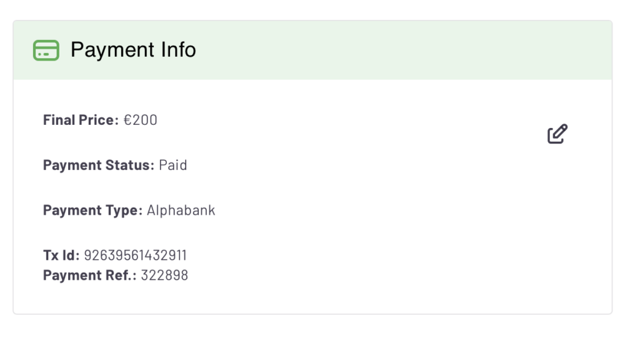Click the €200 price value

coord(141,120)
